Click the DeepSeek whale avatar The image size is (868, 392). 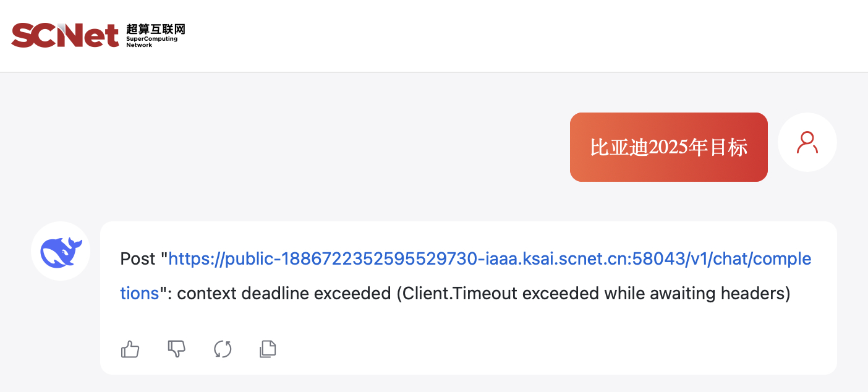point(61,251)
